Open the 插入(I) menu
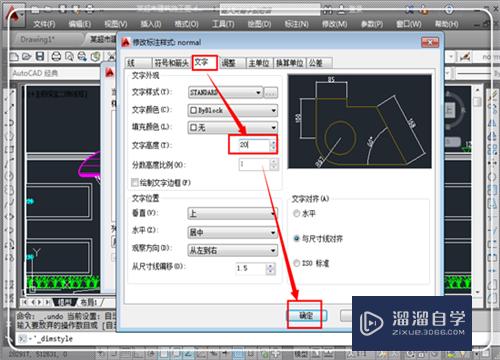Screen dimensions: 500x360 (151, 24)
